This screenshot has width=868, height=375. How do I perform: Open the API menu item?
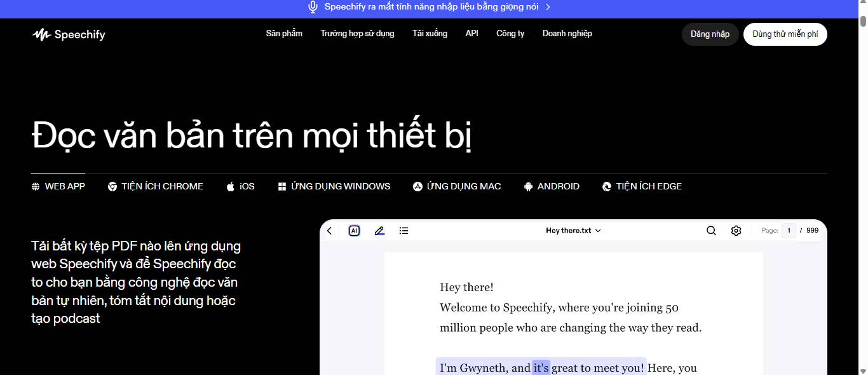click(x=471, y=34)
